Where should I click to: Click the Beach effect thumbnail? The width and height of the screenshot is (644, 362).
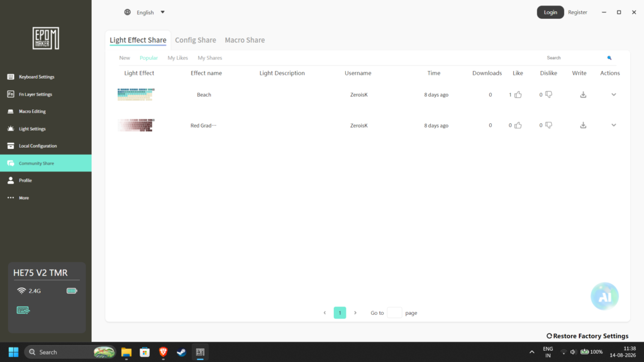pos(136,94)
